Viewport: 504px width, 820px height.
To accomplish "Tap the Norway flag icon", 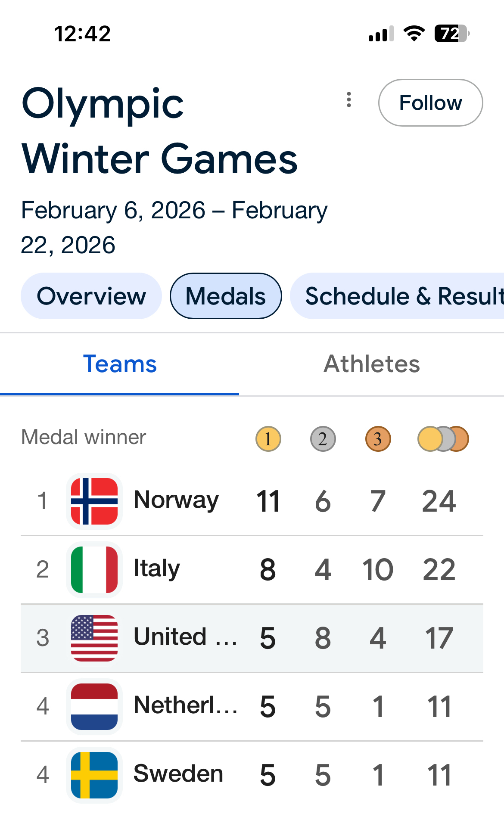I will [94, 501].
